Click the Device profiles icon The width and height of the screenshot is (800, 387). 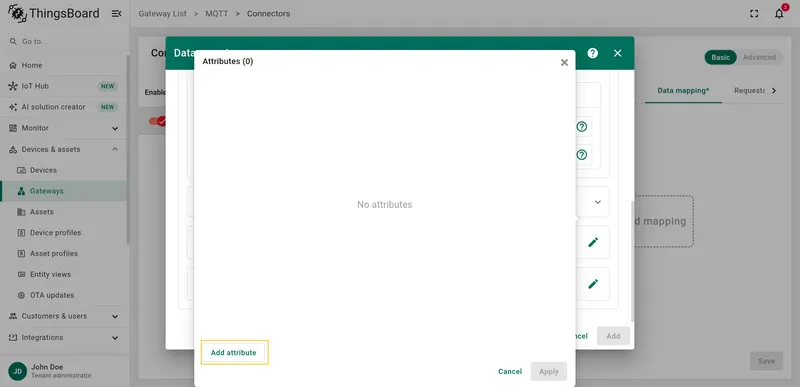[x=21, y=233]
